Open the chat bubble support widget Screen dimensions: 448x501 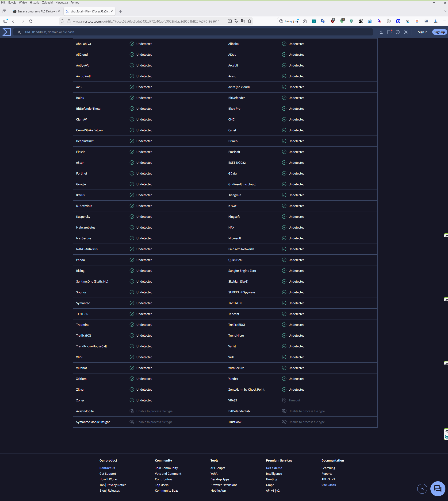(x=438, y=489)
